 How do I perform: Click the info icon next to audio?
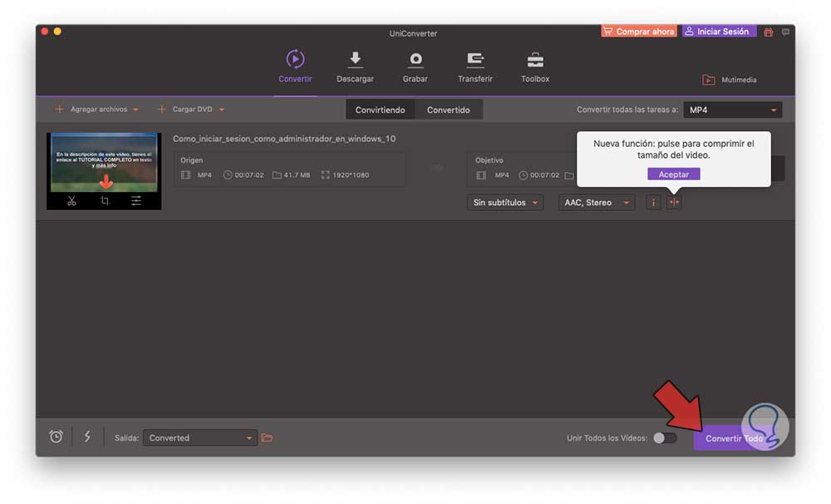pyautogui.click(x=653, y=203)
